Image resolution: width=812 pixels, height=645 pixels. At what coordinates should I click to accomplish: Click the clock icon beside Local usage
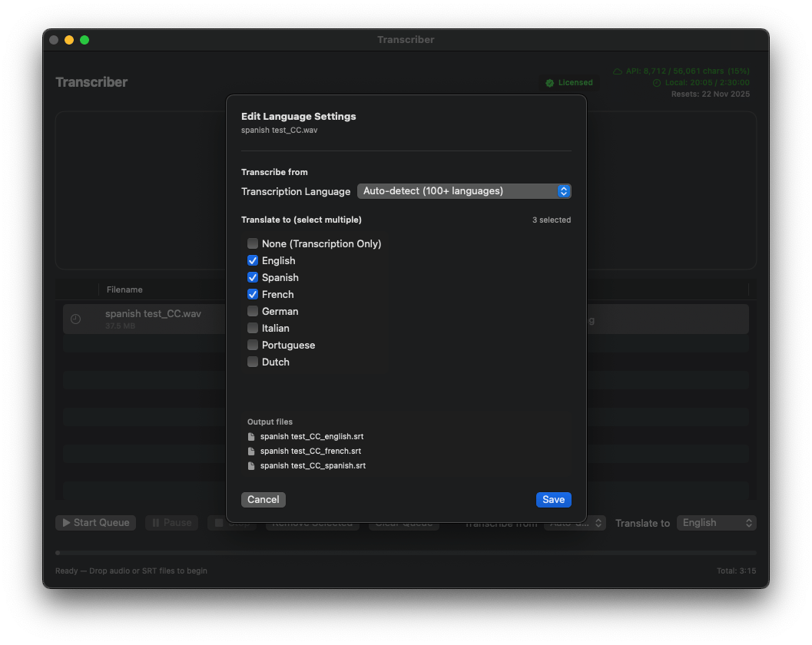[x=657, y=83]
